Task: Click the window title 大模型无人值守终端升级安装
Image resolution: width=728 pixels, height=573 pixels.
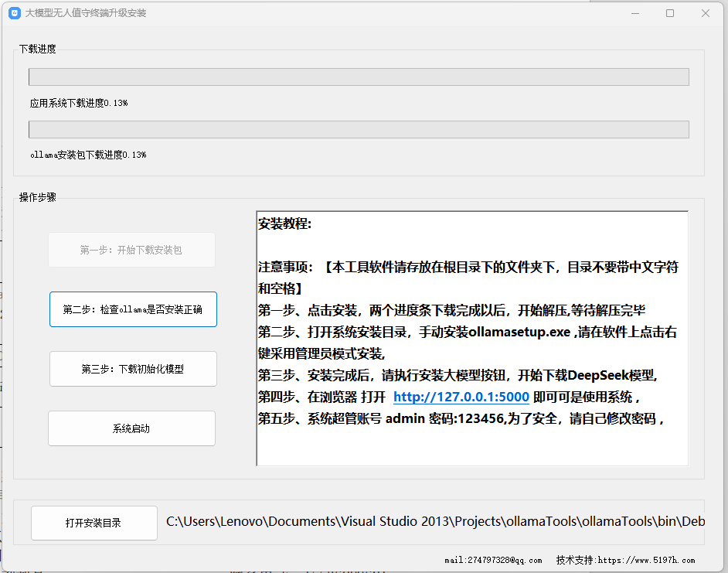Action: point(86,13)
